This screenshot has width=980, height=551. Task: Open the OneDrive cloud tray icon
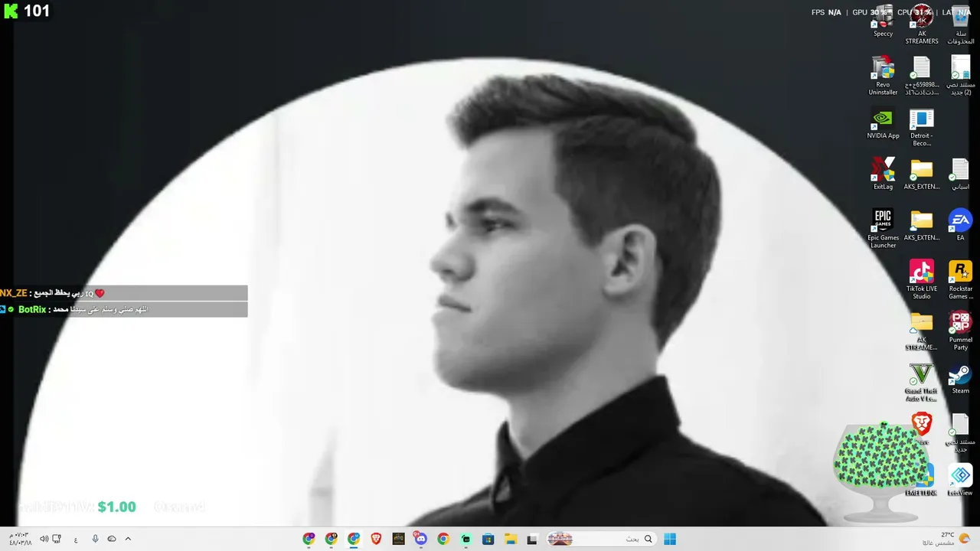(x=112, y=539)
